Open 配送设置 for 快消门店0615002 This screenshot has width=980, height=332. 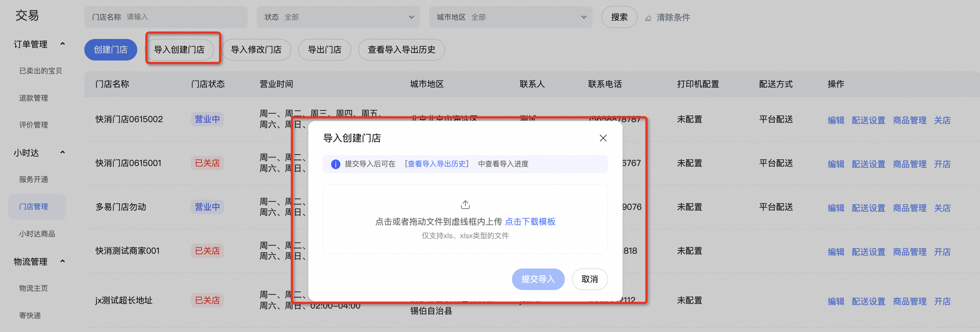tap(868, 120)
